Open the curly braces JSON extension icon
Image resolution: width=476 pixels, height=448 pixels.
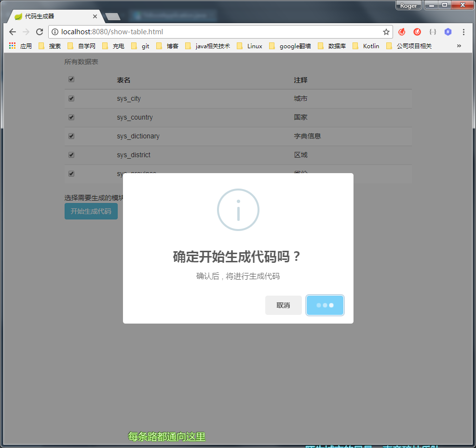[433, 32]
